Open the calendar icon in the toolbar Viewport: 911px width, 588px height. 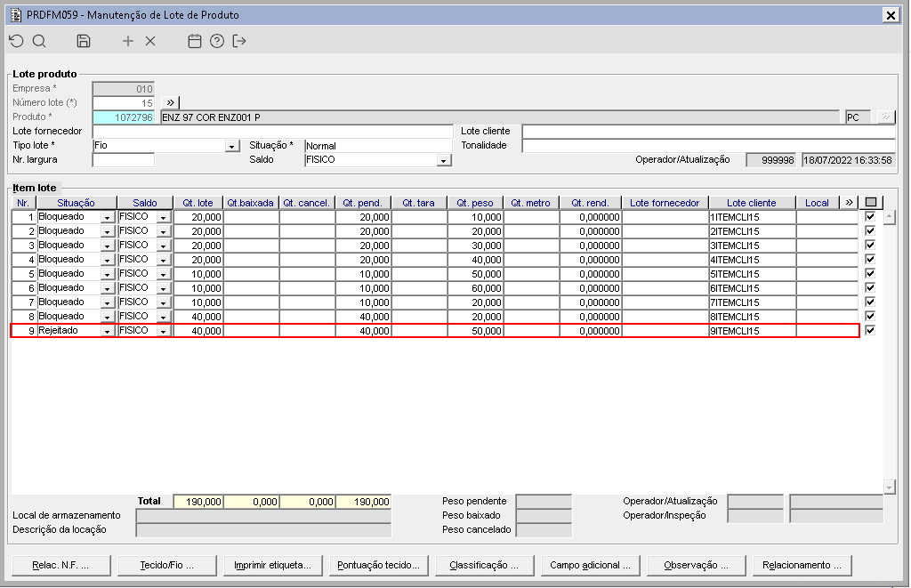click(195, 41)
